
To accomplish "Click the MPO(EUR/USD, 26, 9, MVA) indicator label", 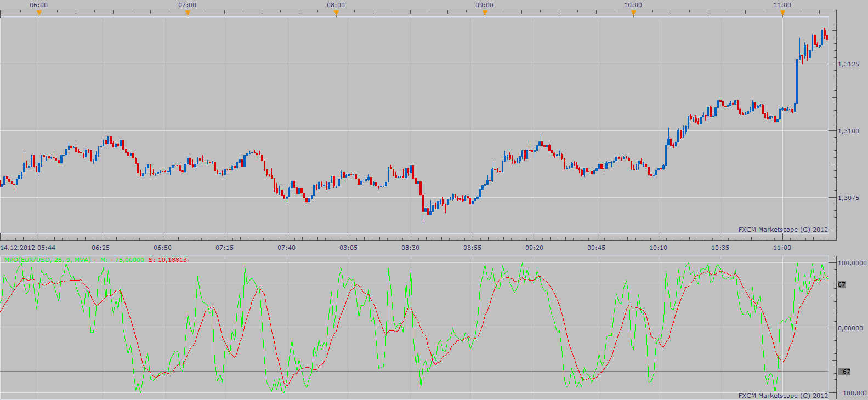I will point(48,260).
